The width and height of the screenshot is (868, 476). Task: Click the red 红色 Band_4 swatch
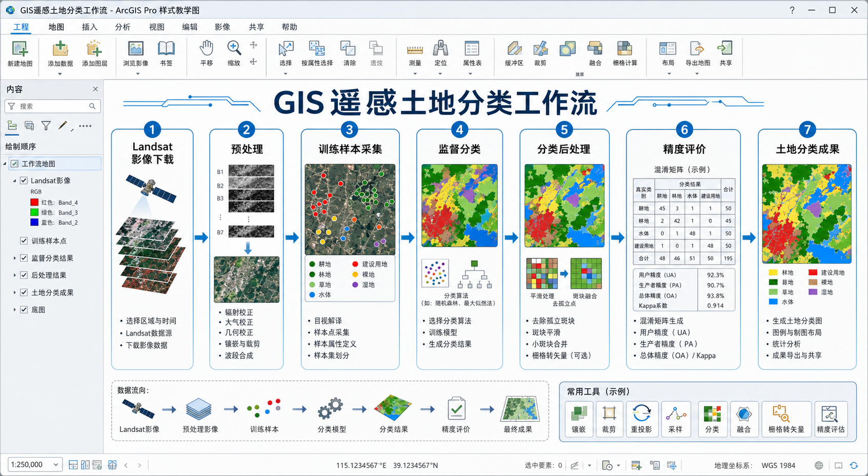pos(34,202)
